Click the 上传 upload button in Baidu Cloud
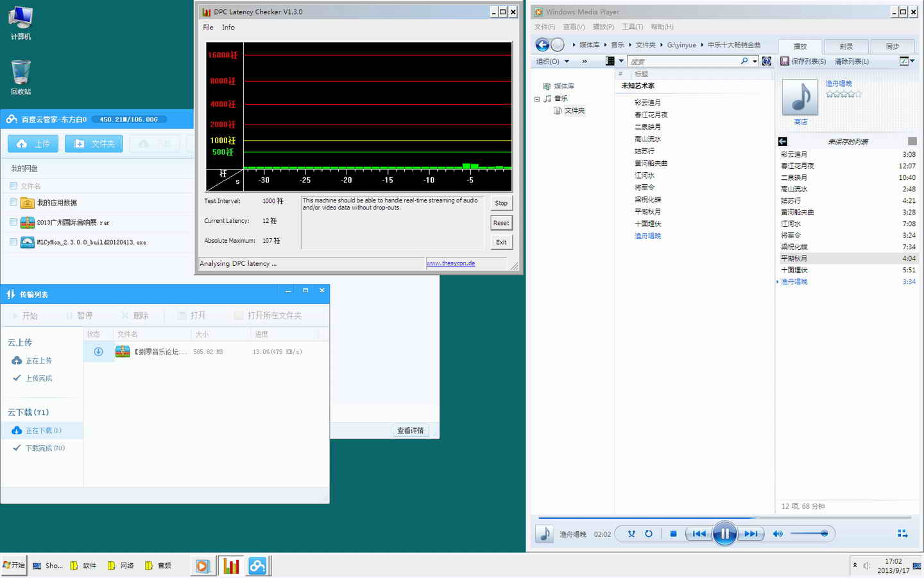This screenshot has width=924, height=578. [x=33, y=144]
